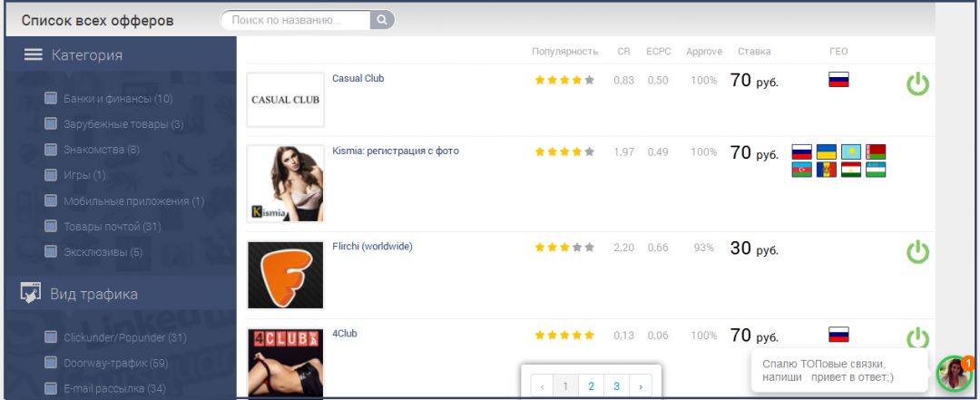Sort by CR column header
Viewport: 980px width, 400px height.
623,52
